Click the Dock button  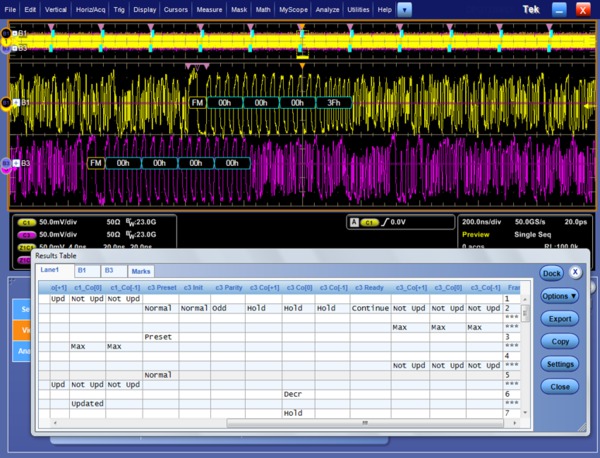coord(550,273)
